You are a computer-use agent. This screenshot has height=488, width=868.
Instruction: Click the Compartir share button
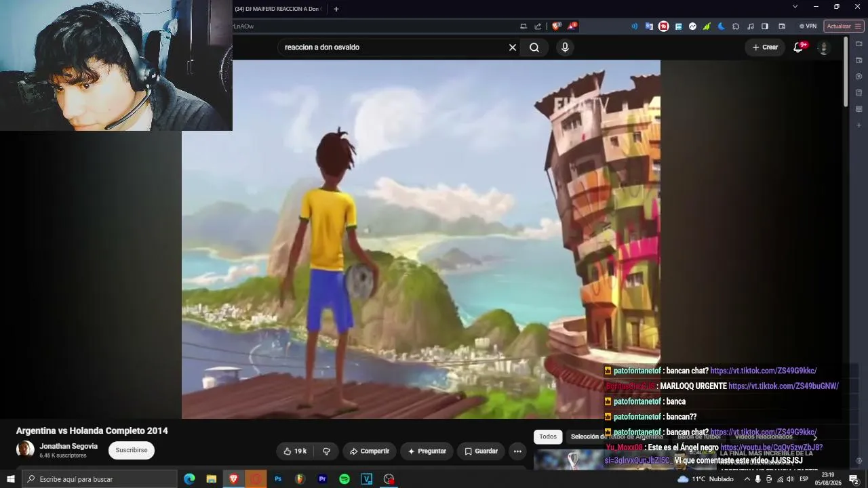click(370, 451)
